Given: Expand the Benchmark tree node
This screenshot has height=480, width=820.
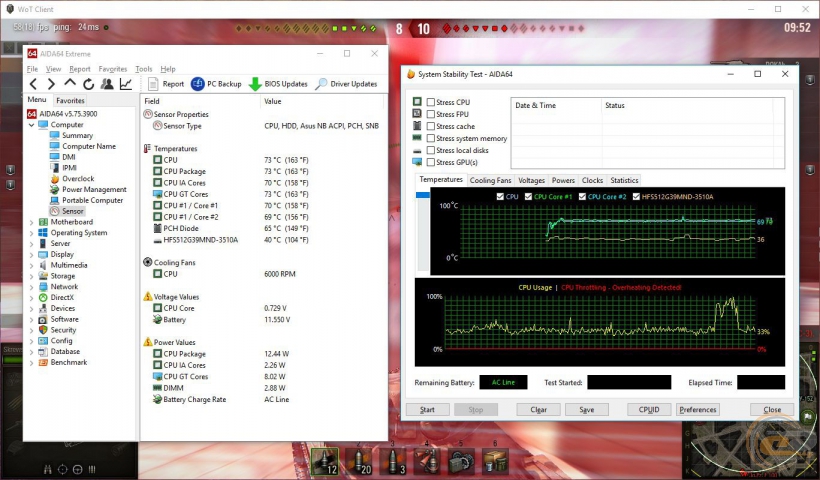Looking at the screenshot, I should point(31,362).
